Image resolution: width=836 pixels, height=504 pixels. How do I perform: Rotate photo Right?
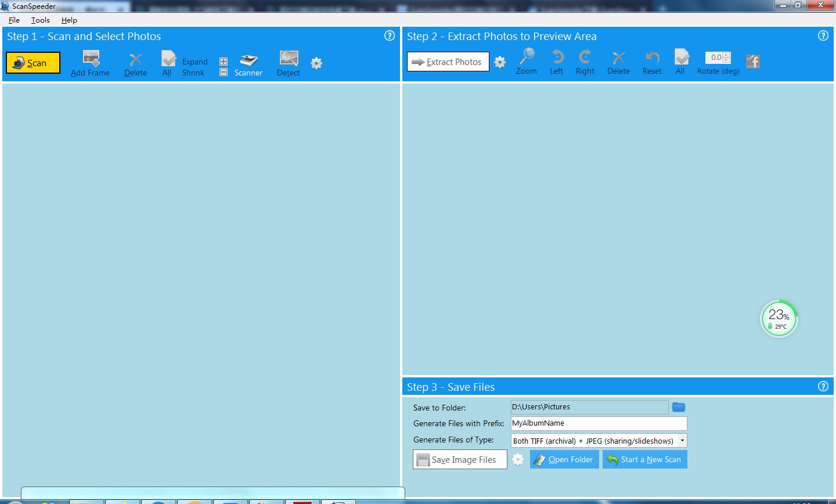coord(585,62)
